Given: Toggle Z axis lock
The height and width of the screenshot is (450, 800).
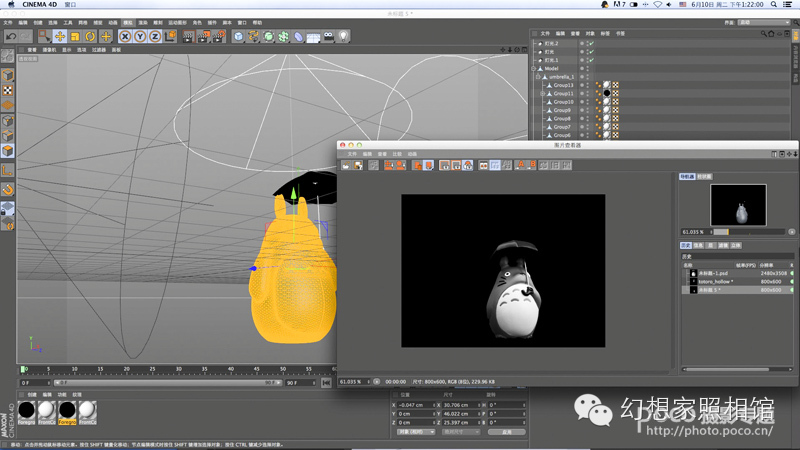Looking at the screenshot, I should pos(155,36).
